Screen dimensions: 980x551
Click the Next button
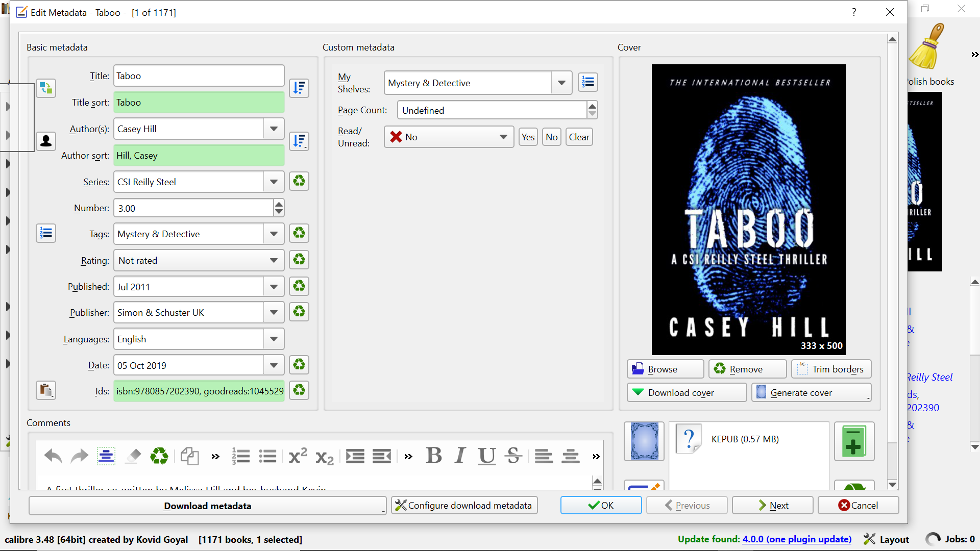coord(772,505)
